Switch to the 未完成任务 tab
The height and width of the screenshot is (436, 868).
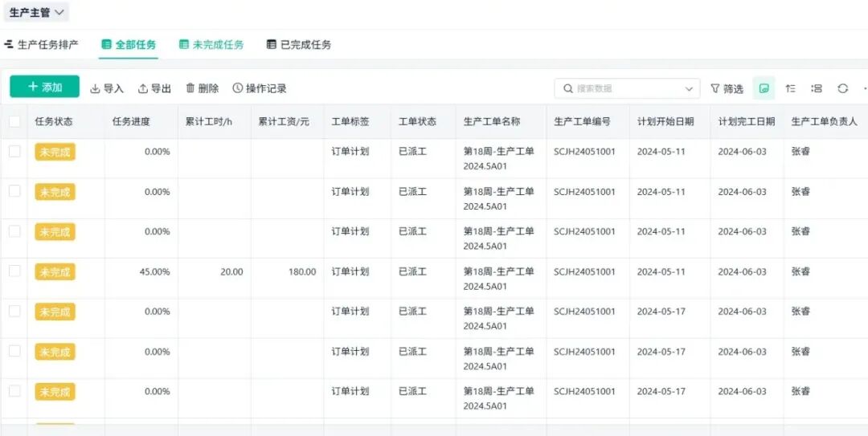point(211,45)
